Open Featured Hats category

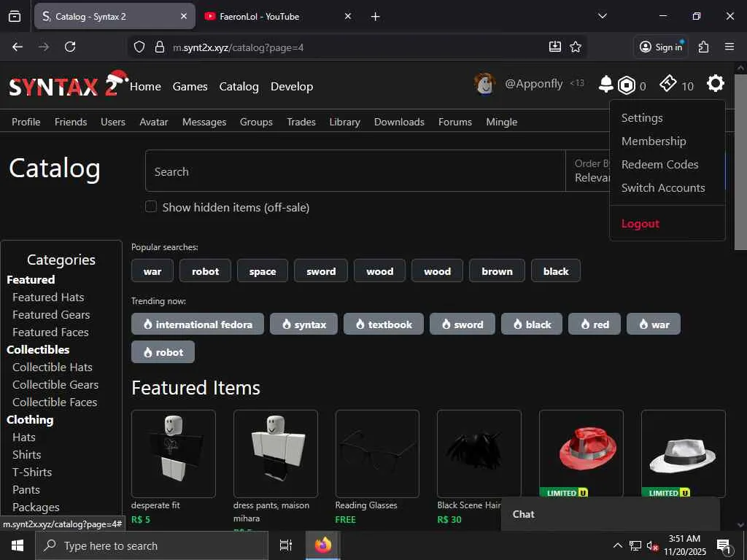(x=48, y=297)
